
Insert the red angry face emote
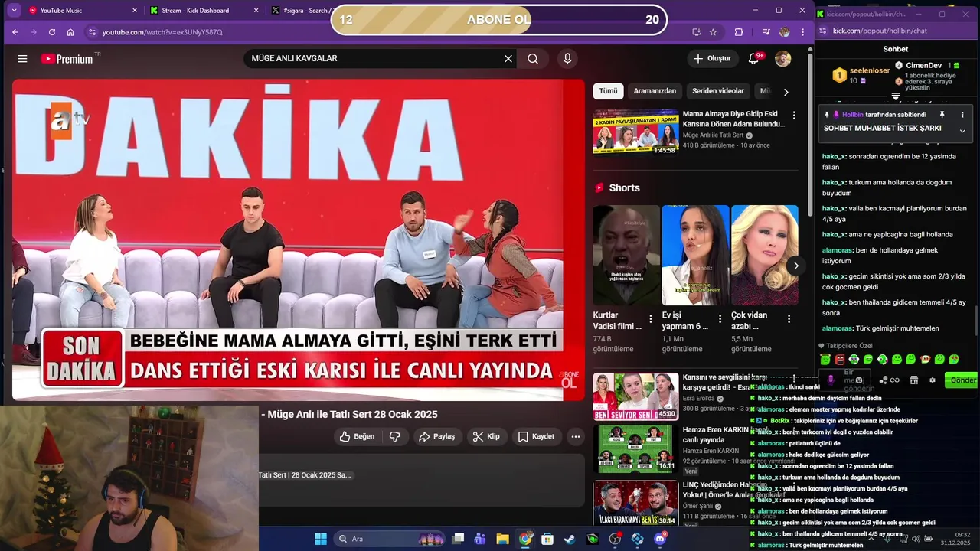840,359
